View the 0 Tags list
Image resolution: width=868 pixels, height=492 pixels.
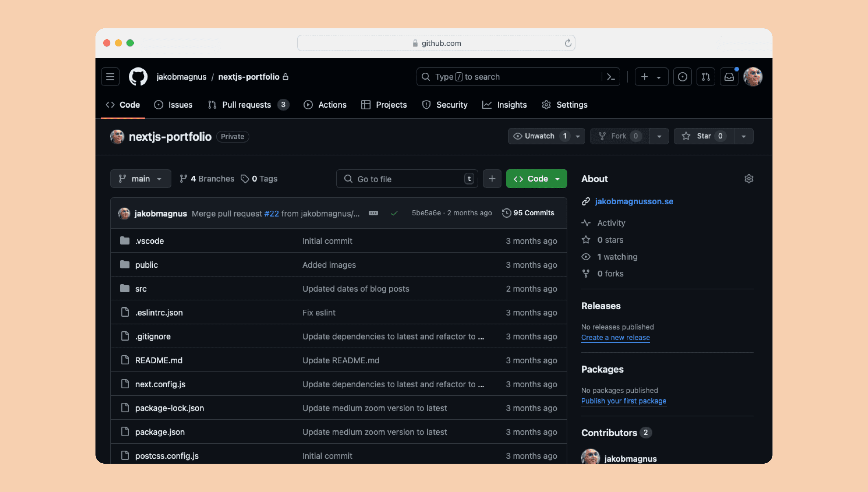coord(259,179)
